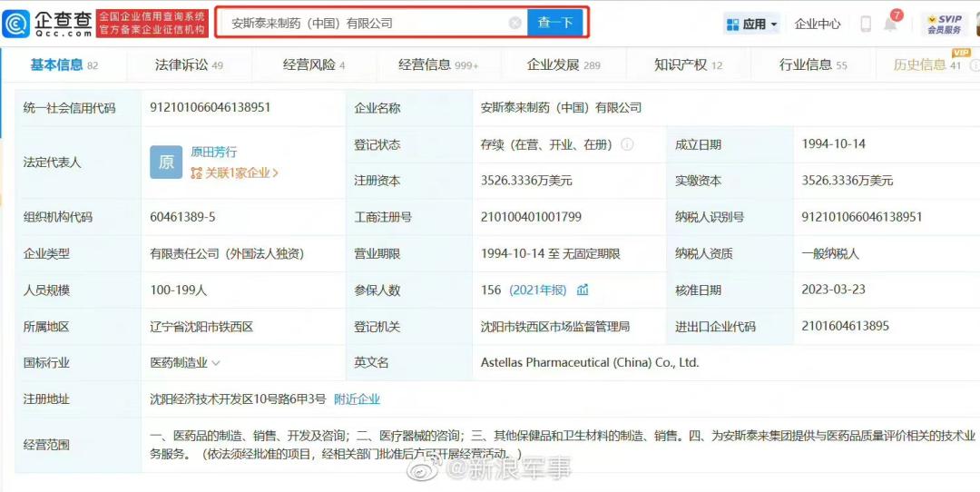Click business registration number 210100401001799
This screenshot has height=492, width=980.
click(531, 217)
